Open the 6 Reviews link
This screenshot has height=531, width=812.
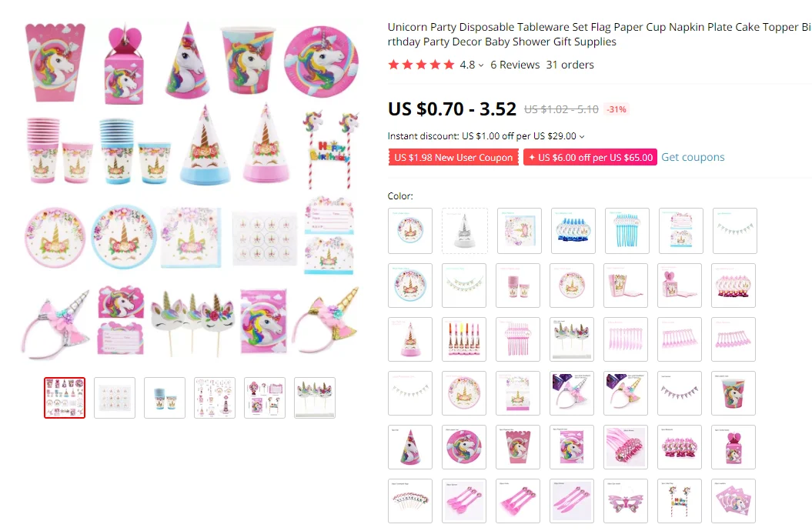pos(515,65)
